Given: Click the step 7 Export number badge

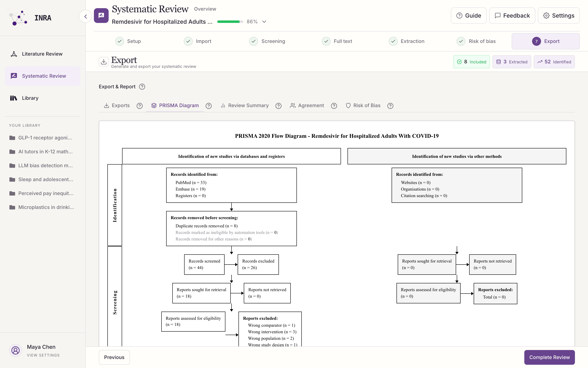Looking at the screenshot, I should tap(537, 41).
